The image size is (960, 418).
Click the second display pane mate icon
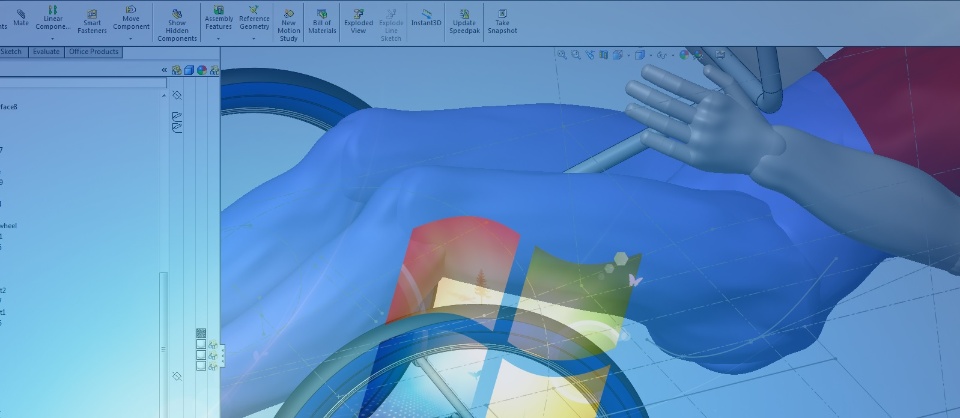[x=177, y=127]
